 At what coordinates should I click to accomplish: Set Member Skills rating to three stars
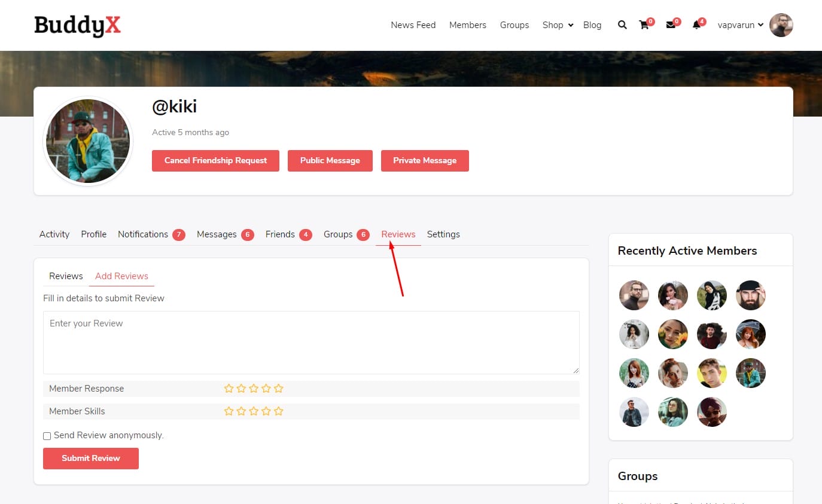[254, 411]
